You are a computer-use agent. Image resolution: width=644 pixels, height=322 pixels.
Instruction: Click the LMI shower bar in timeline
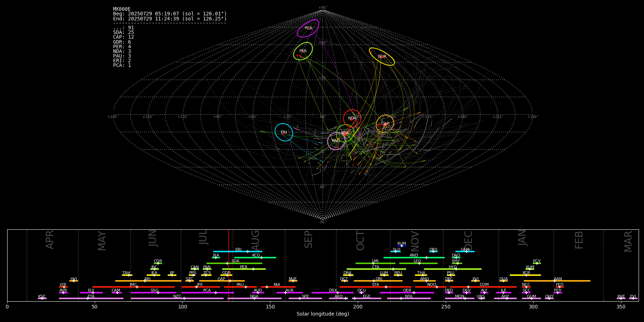(375, 263)
